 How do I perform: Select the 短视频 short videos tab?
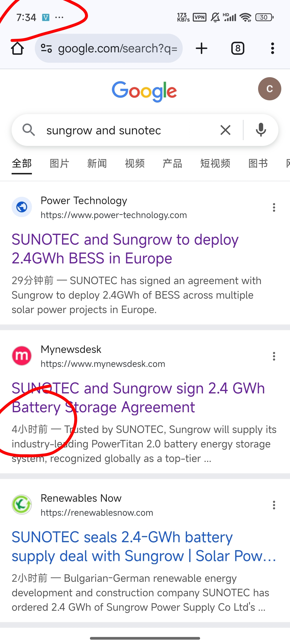click(x=215, y=164)
